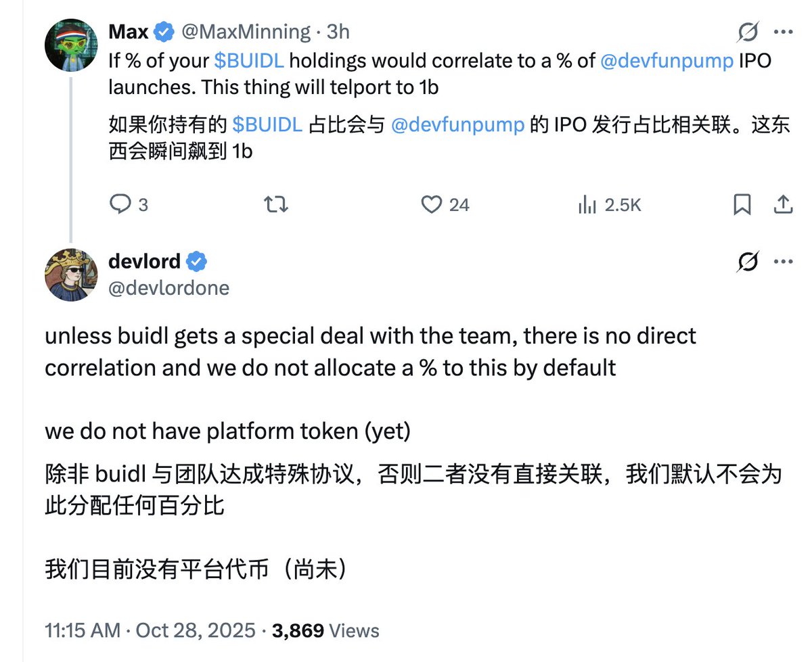Open the @devfunpump mention in the Chinese translation
This screenshot has height=662, width=812.
tap(458, 125)
